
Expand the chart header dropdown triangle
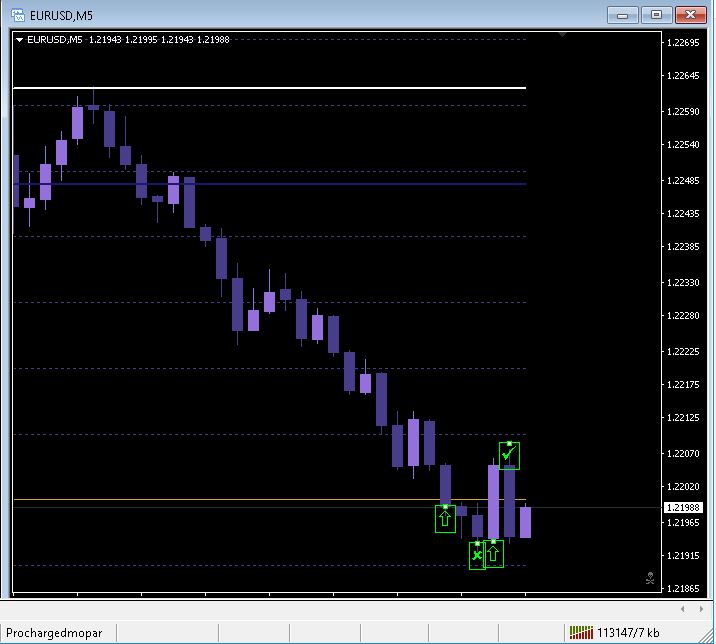[19, 40]
